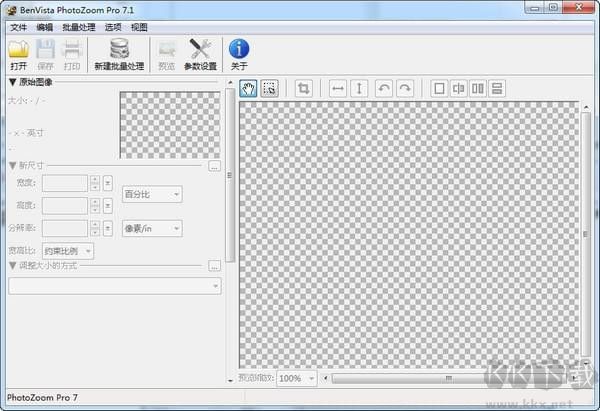This screenshot has height=411, width=600.
Task: Click left arrow of horizontal scrollbar
Action: tap(326, 378)
